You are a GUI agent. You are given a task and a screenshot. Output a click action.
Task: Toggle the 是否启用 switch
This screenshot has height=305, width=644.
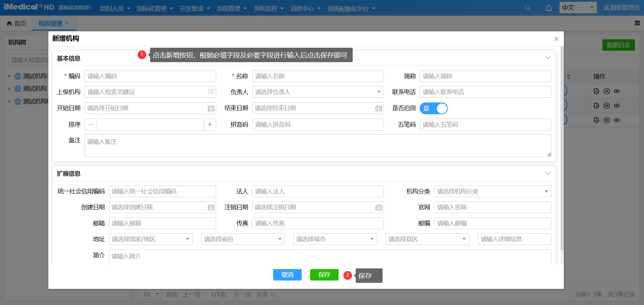(434, 108)
